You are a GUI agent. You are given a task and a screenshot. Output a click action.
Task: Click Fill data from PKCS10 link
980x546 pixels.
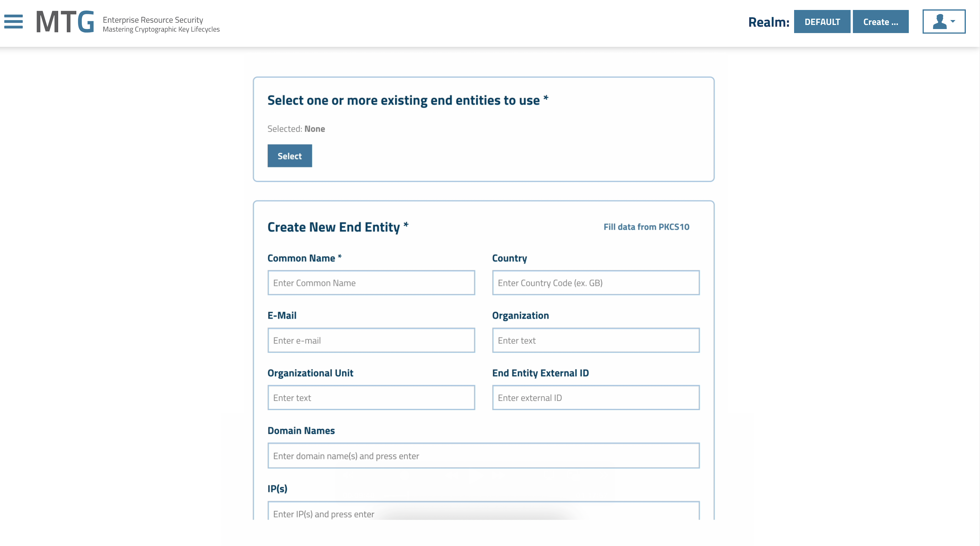(x=646, y=227)
